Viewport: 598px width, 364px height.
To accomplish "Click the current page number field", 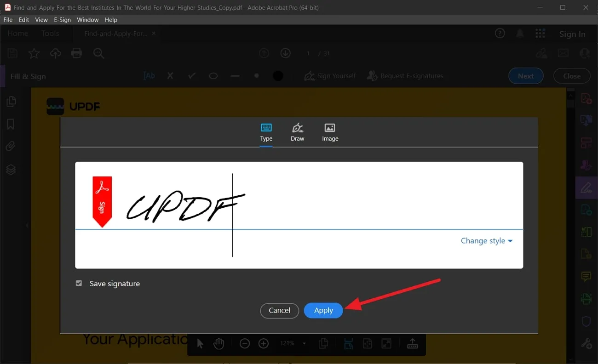I will [x=308, y=53].
